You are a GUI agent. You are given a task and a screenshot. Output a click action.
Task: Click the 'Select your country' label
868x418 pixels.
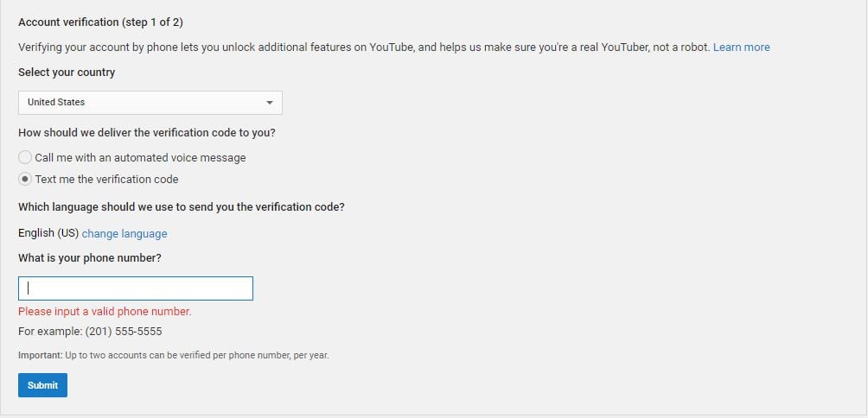point(67,73)
